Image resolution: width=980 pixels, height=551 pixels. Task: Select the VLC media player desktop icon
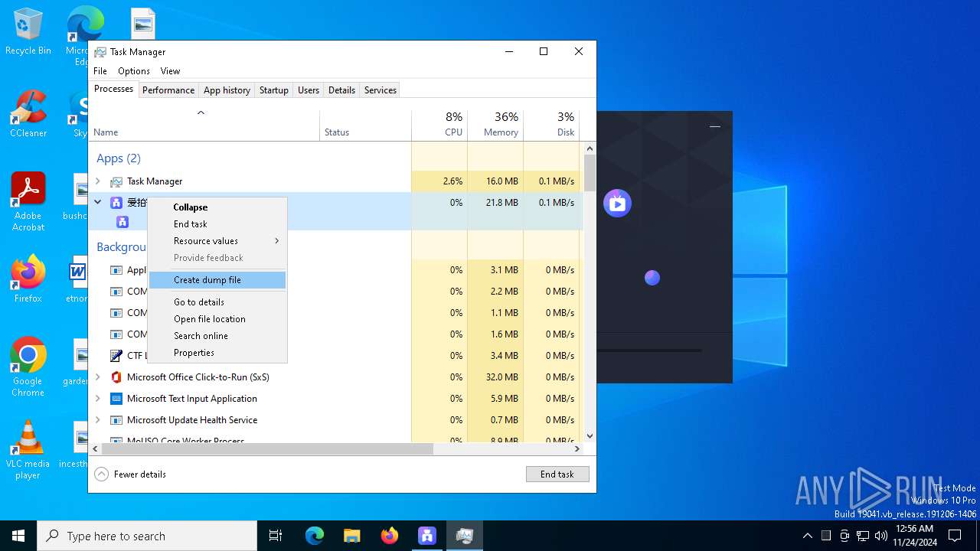[28, 450]
